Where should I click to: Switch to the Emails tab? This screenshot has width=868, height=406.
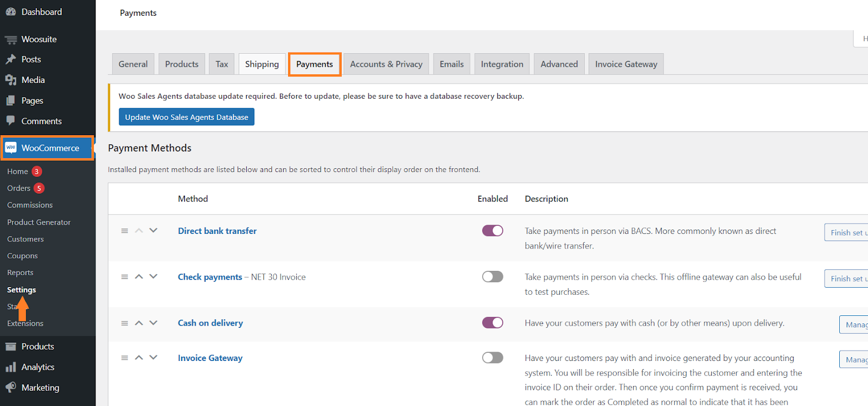(x=452, y=64)
